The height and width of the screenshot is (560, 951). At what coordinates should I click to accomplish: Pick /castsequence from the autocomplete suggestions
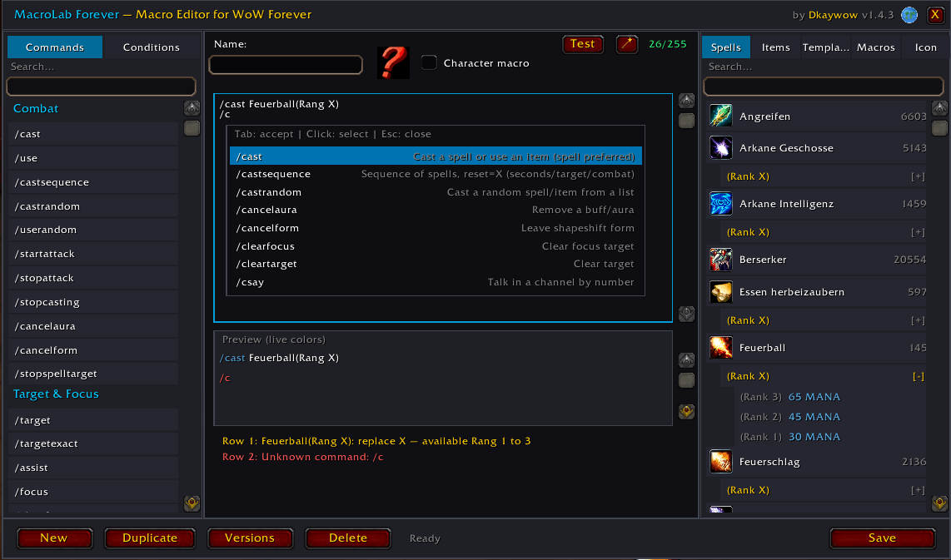coord(436,175)
